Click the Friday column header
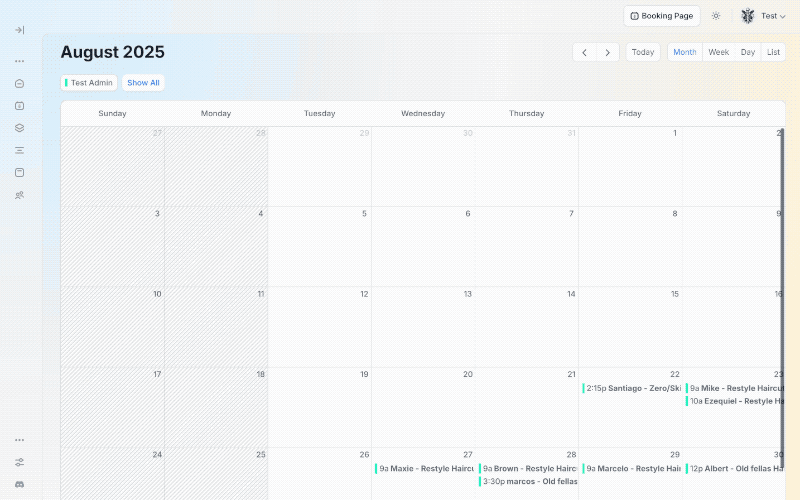This screenshot has width=800, height=500. coord(630,113)
